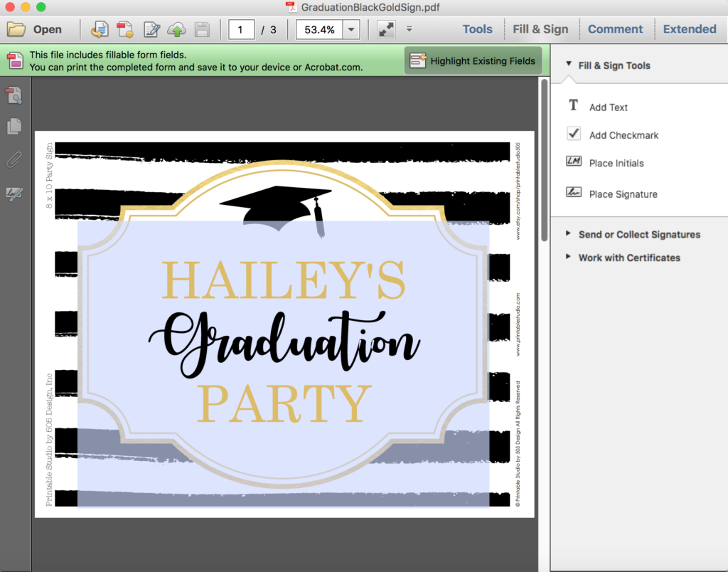Screen dimensions: 728x572
Task: Click the create PDF online icon
Action: (x=100, y=29)
